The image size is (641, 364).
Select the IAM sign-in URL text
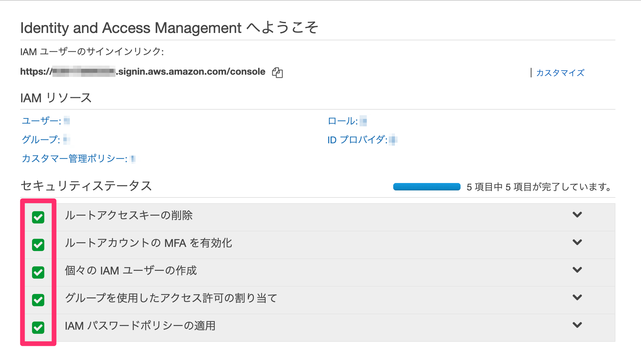pos(143,72)
